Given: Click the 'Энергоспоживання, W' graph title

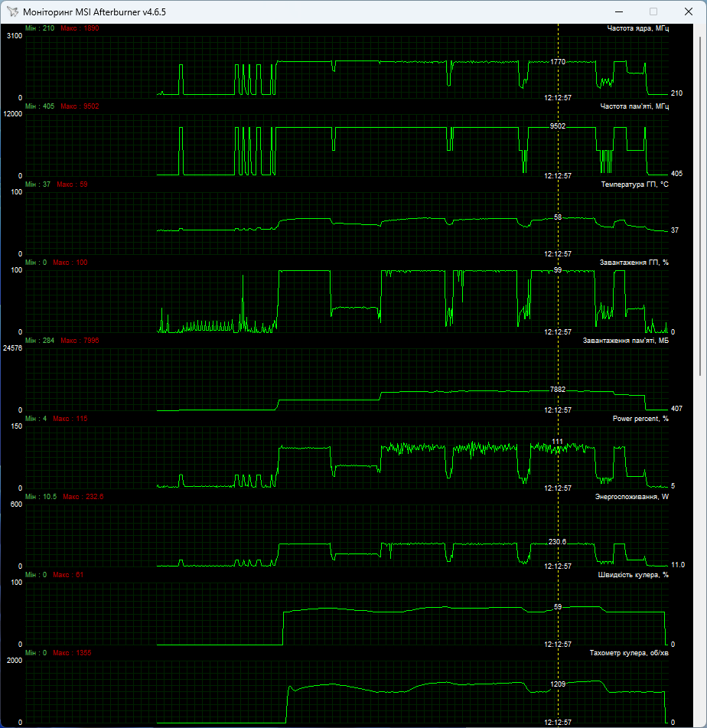Looking at the screenshot, I should point(632,497).
